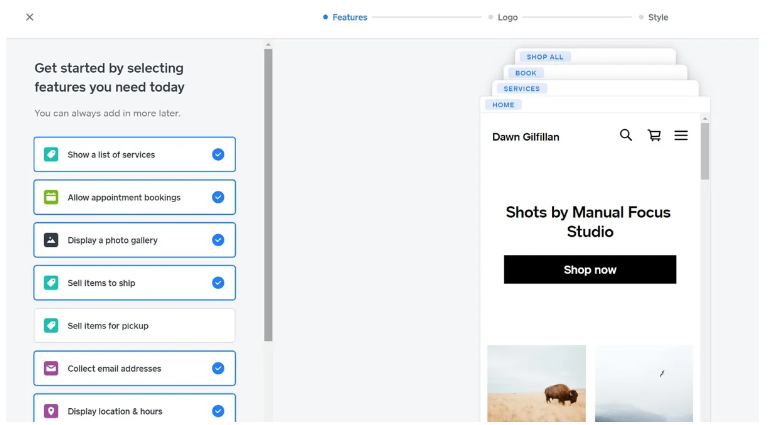Screen dimensions: 771x425
Task: Click the tag icon beside Sell items for pickup
Action: pos(51,326)
